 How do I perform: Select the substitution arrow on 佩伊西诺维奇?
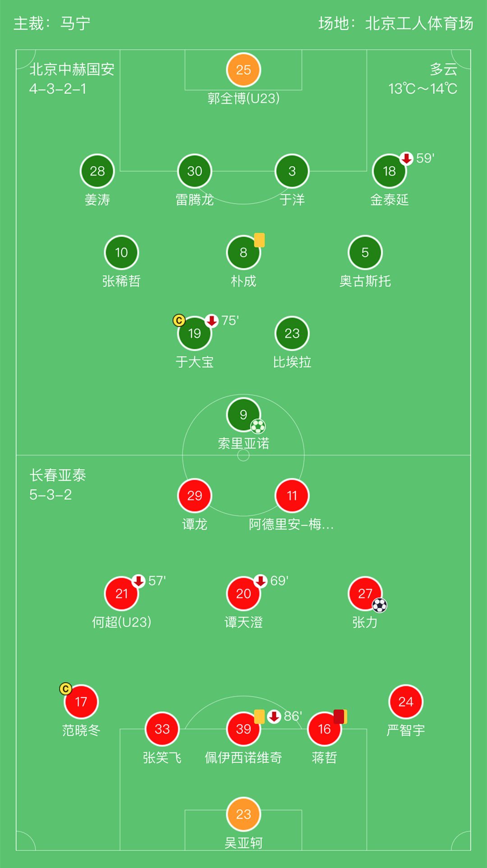tap(274, 716)
